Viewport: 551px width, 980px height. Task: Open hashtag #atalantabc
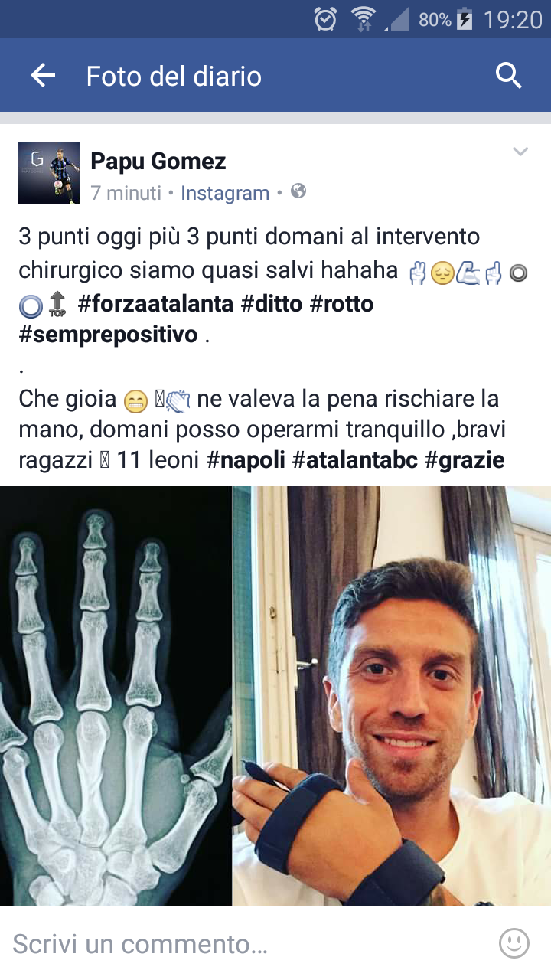coord(356,460)
